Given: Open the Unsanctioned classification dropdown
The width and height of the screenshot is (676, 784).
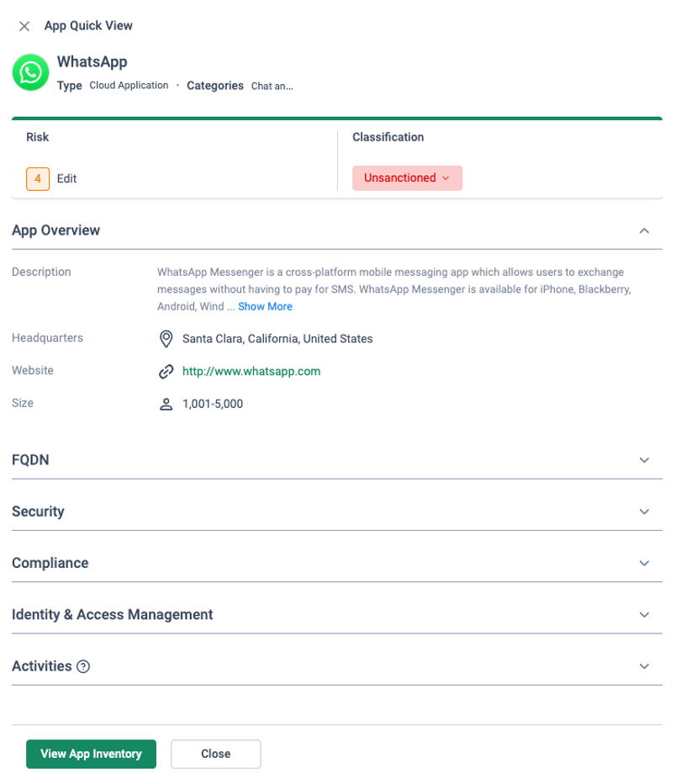Looking at the screenshot, I should tap(407, 178).
